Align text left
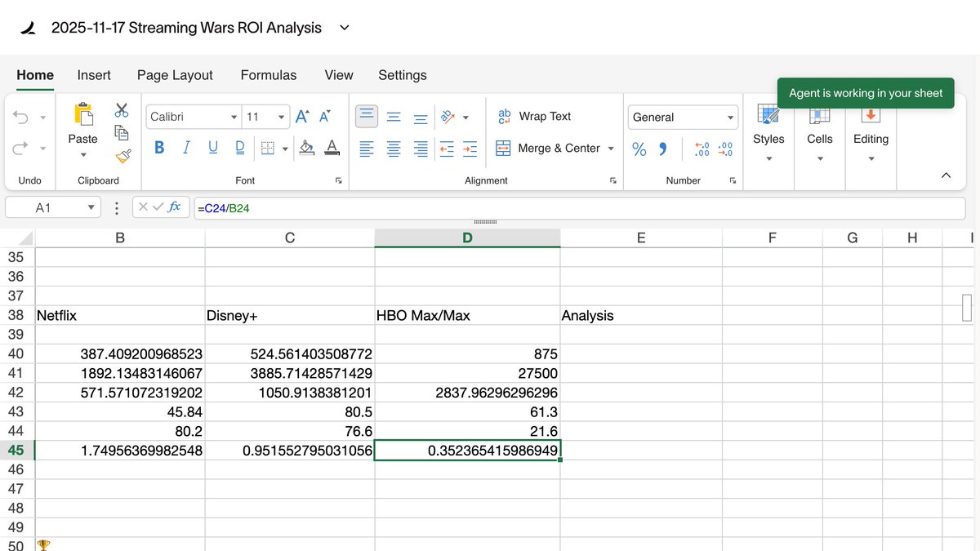The width and height of the screenshot is (980, 551). pyautogui.click(x=367, y=149)
